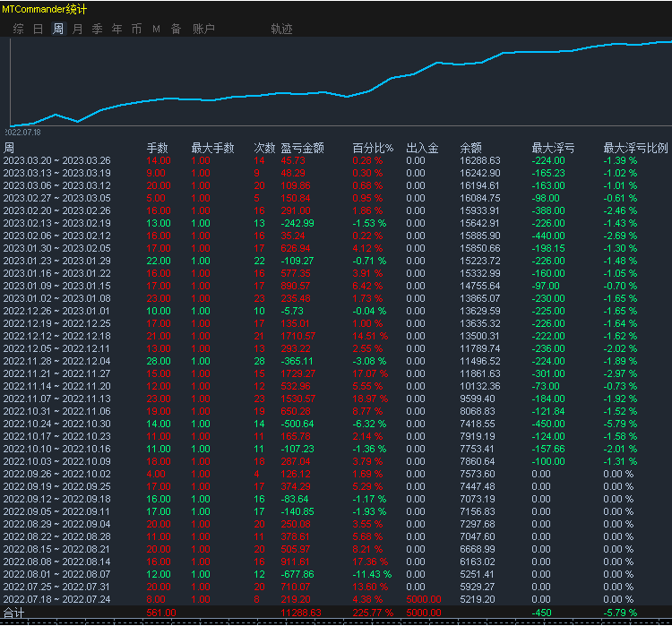
Task: Click balance value 16288.63
Action: (480, 160)
